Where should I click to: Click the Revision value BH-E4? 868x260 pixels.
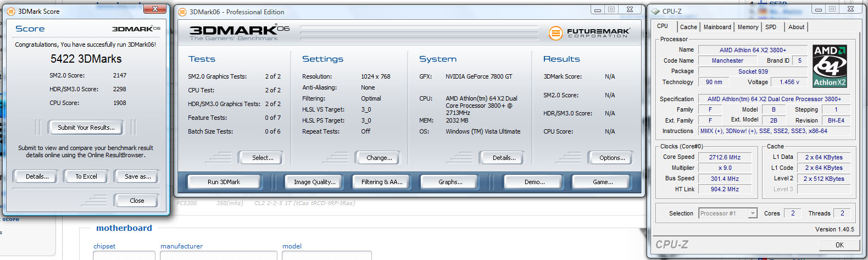[x=836, y=120]
